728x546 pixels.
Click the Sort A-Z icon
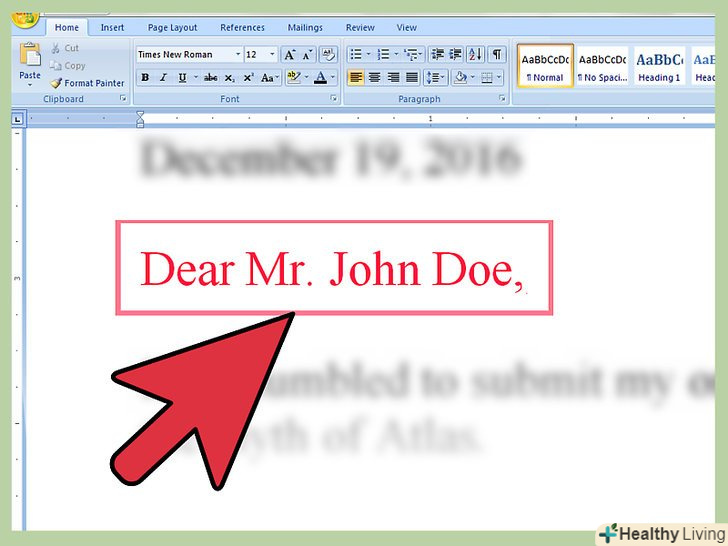click(475, 55)
